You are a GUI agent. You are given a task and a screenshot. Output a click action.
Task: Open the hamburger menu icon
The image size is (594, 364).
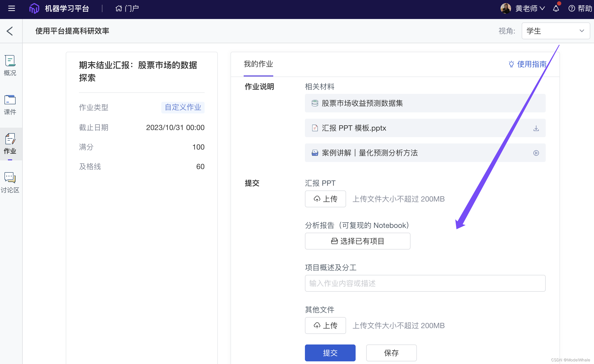click(11, 8)
